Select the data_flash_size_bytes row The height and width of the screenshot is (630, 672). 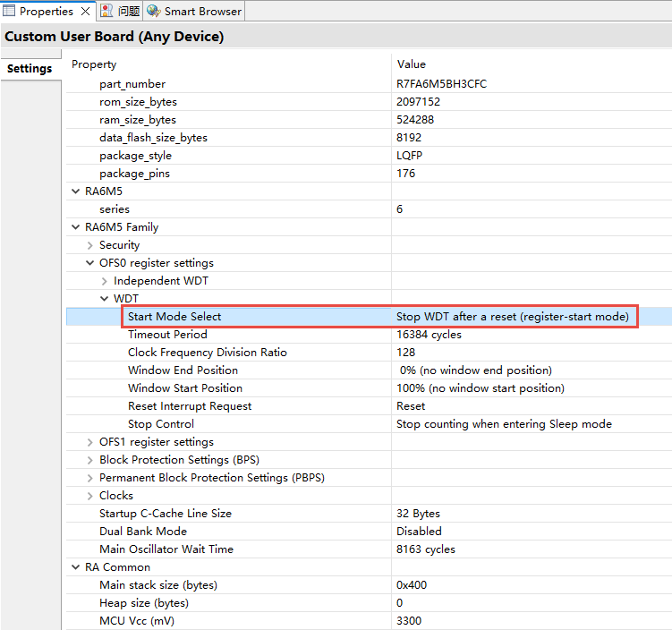(x=153, y=138)
